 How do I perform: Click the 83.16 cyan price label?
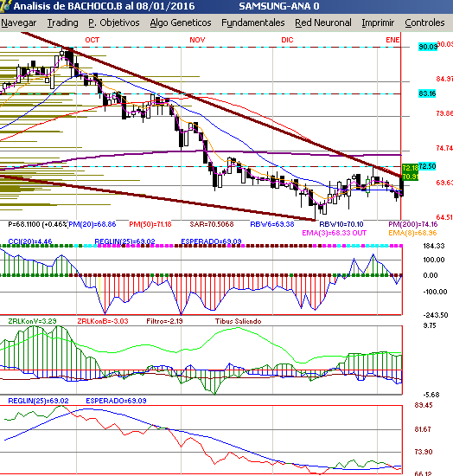tap(427, 93)
